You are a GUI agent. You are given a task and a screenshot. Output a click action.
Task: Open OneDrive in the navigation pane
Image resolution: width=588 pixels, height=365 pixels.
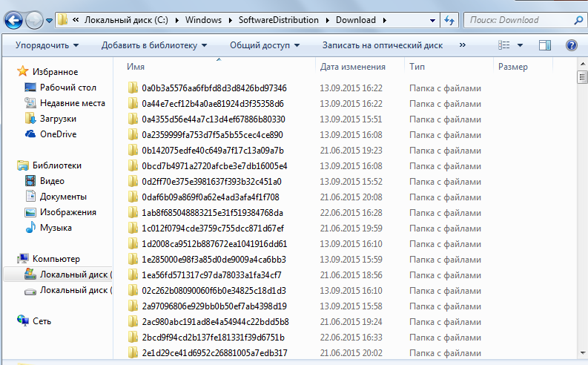click(x=58, y=134)
